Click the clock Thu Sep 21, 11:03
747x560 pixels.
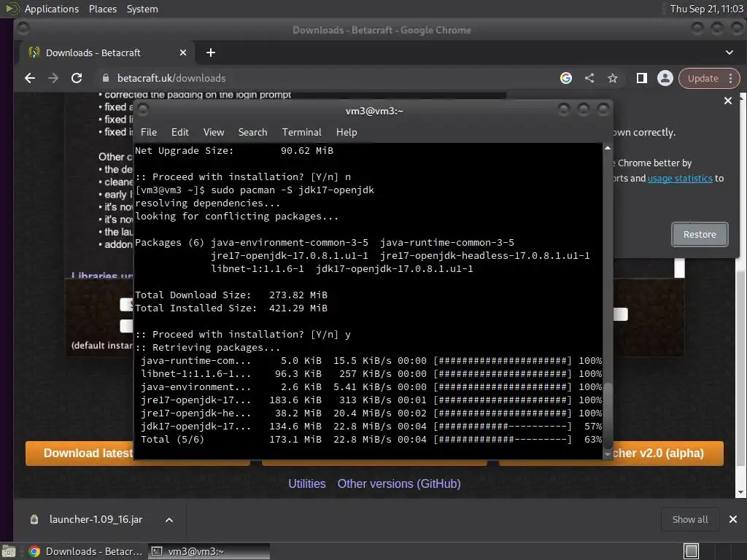[x=706, y=9]
